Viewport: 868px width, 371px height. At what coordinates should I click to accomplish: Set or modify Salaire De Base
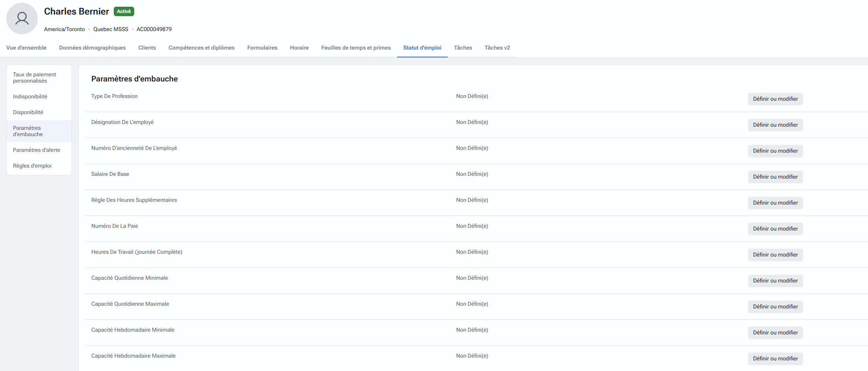[775, 177]
